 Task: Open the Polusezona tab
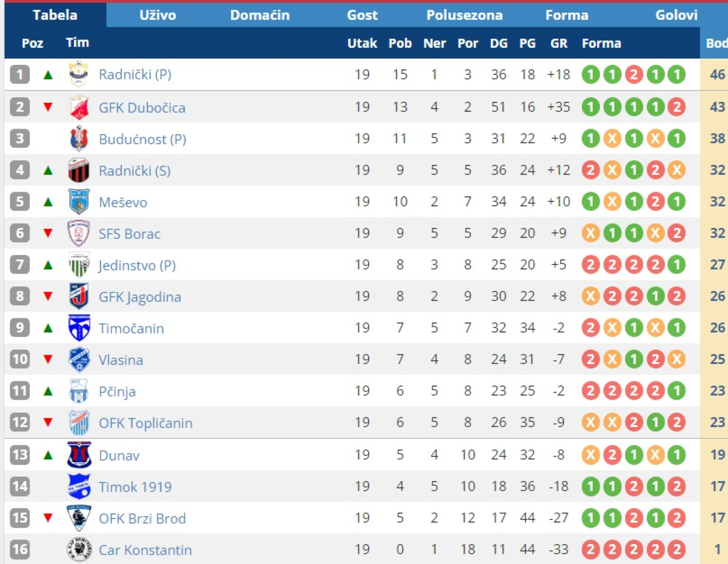(465, 15)
